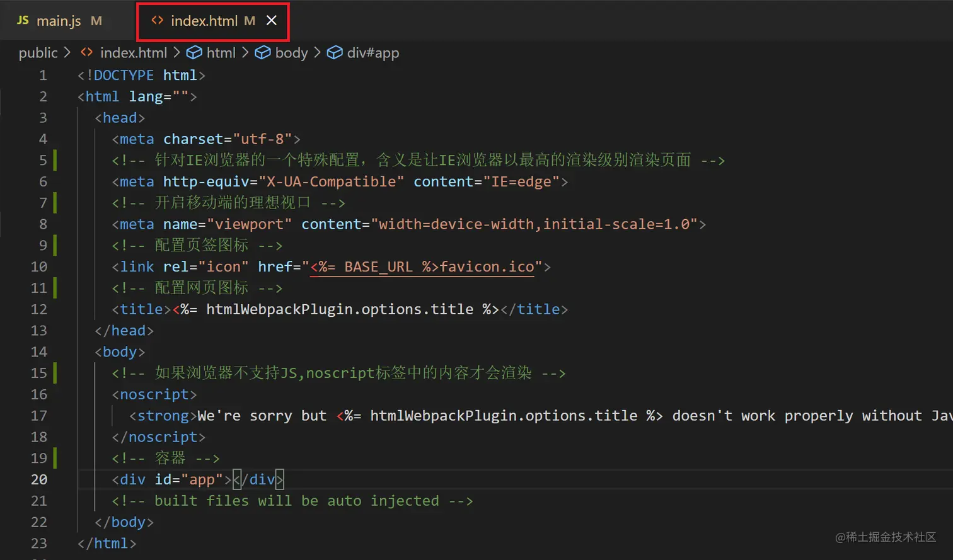This screenshot has width=953, height=560.
Task: Click the modified indicator M on index.html tab
Action: click(250, 20)
